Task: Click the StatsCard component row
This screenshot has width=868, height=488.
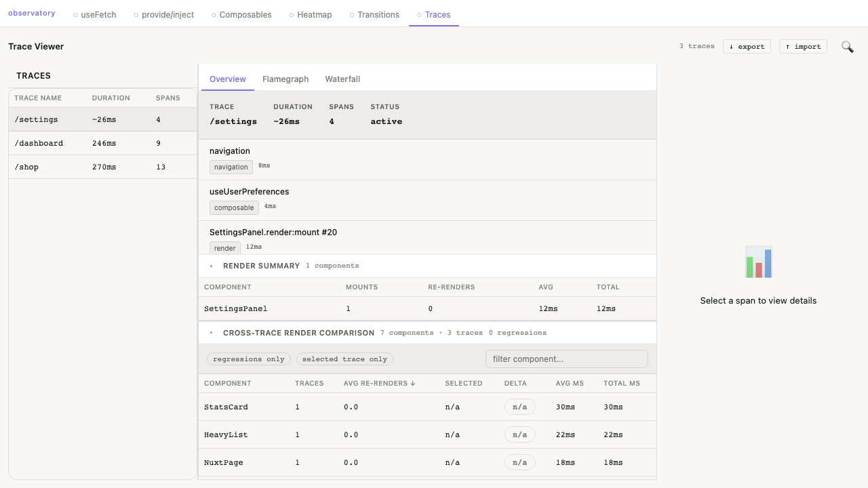Action: pyautogui.click(x=428, y=407)
